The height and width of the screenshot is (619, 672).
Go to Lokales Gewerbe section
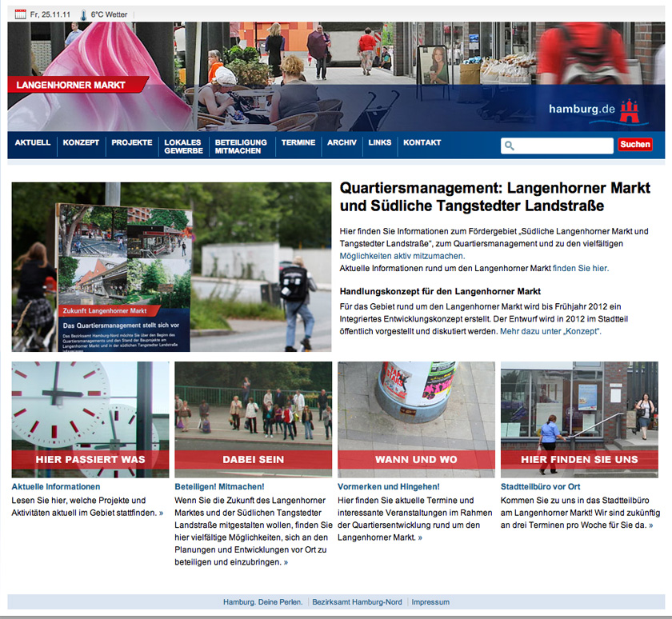tap(183, 146)
